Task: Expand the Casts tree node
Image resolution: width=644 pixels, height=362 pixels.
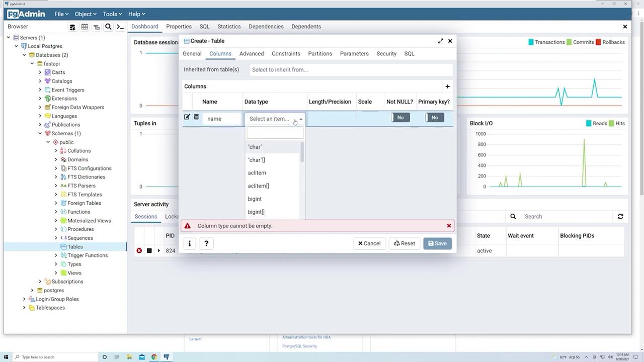Action: point(41,72)
